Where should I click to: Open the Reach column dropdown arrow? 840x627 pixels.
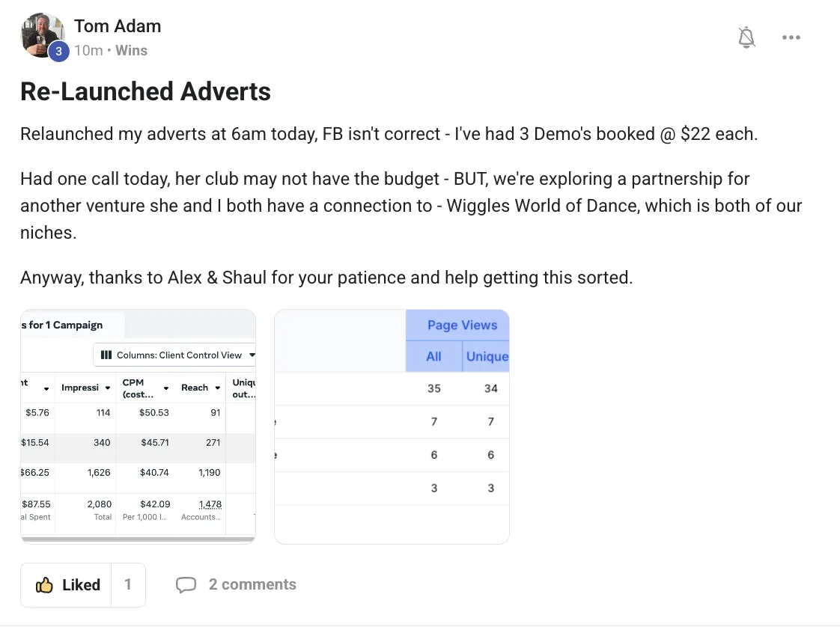pos(218,388)
